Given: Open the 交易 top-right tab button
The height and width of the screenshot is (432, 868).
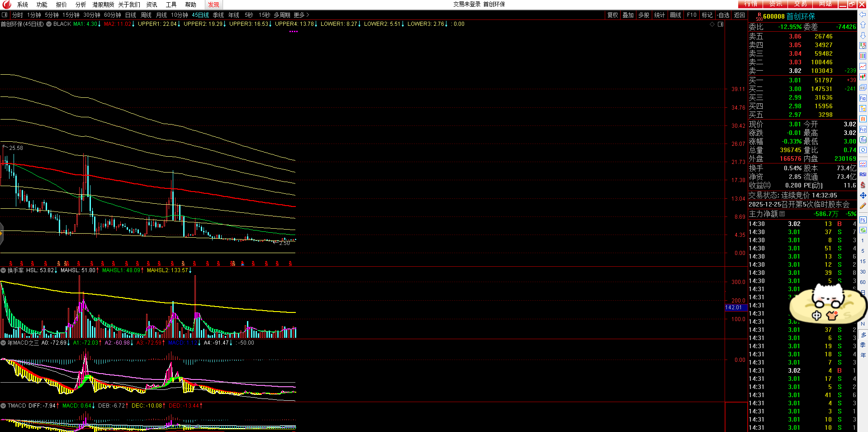Looking at the screenshot, I should [x=800, y=4].
